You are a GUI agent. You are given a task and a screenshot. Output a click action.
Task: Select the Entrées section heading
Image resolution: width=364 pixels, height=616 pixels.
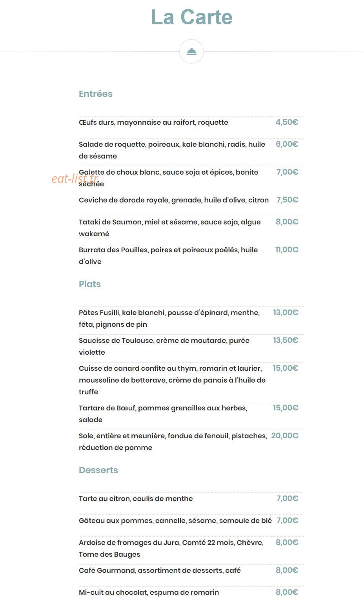pyautogui.click(x=96, y=94)
